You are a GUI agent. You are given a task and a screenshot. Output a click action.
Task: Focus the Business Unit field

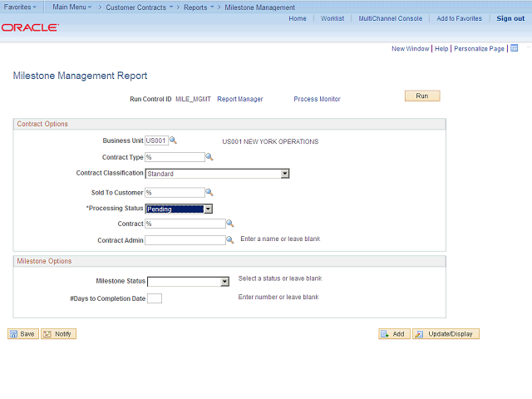[x=156, y=140]
